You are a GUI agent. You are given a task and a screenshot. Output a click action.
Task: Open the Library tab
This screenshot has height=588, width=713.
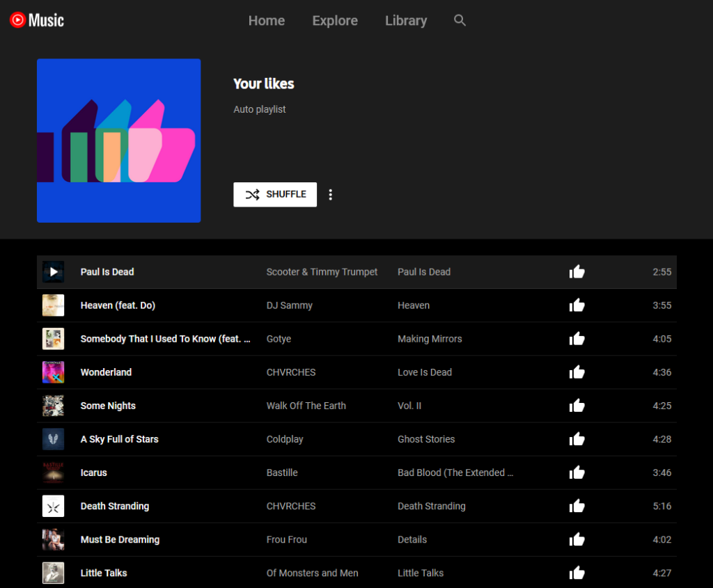coord(406,20)
